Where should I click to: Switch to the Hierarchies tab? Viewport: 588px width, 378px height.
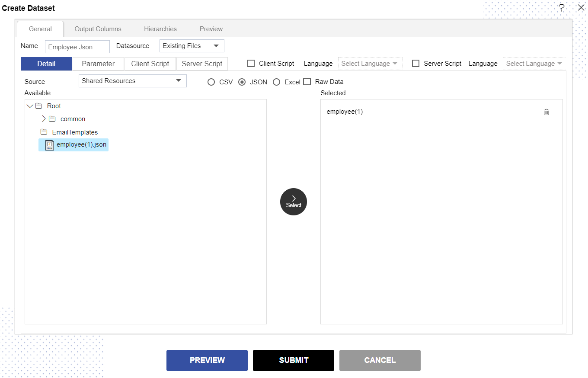[x=160, y=29]
